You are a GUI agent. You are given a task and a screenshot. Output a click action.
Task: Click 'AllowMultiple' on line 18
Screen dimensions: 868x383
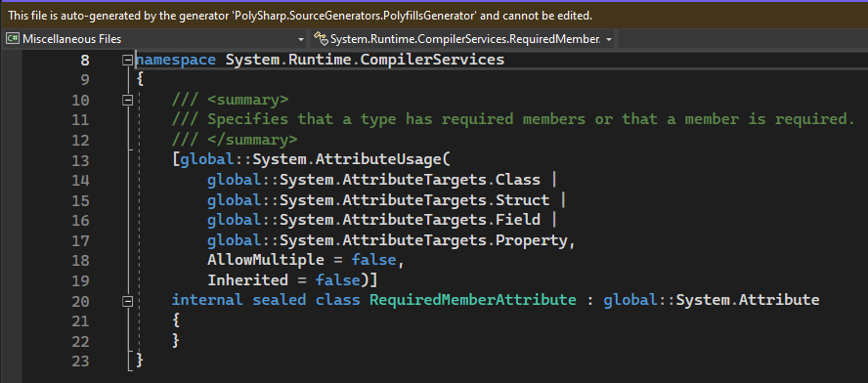coord(266,260)
